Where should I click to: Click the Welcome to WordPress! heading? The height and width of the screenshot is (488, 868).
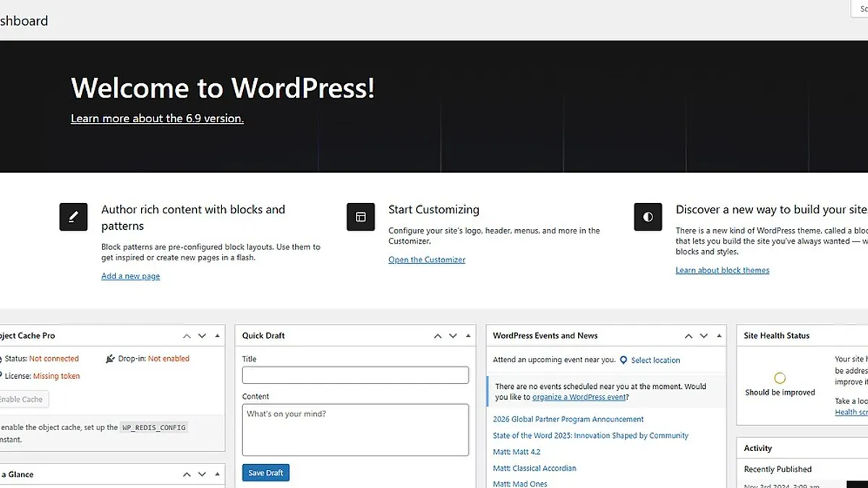pyautogui.click(x=223, y=88)
